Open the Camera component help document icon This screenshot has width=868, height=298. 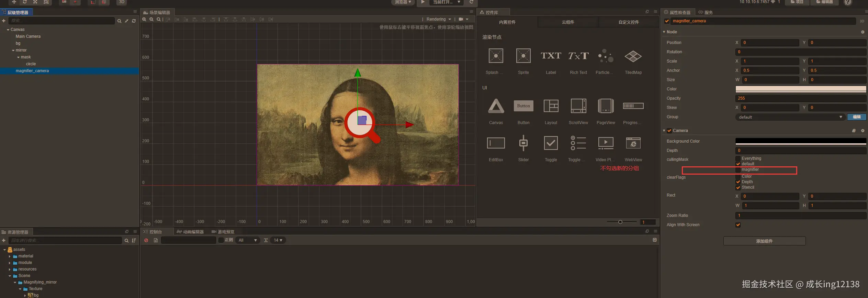[x=854, y=131]
